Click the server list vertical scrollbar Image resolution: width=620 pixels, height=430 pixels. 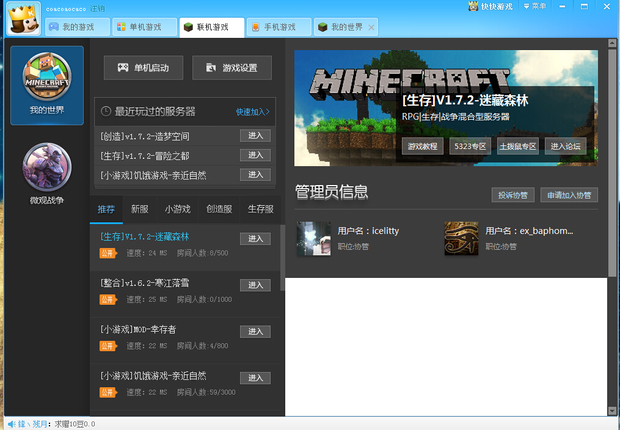coord(282,258)
